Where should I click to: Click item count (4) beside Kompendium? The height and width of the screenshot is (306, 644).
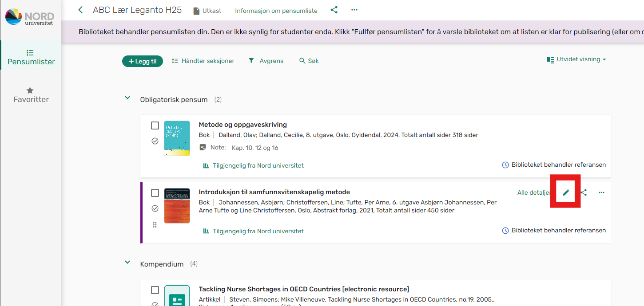pos(194,264)
